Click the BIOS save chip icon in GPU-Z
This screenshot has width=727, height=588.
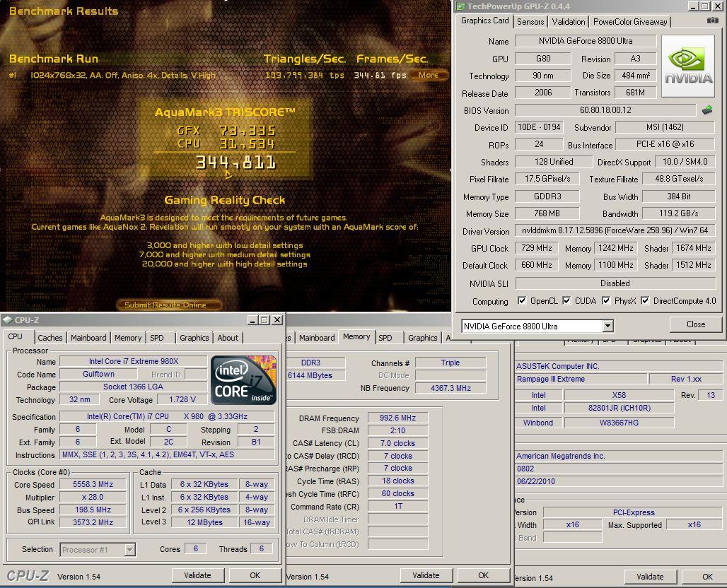click(707, 110)
